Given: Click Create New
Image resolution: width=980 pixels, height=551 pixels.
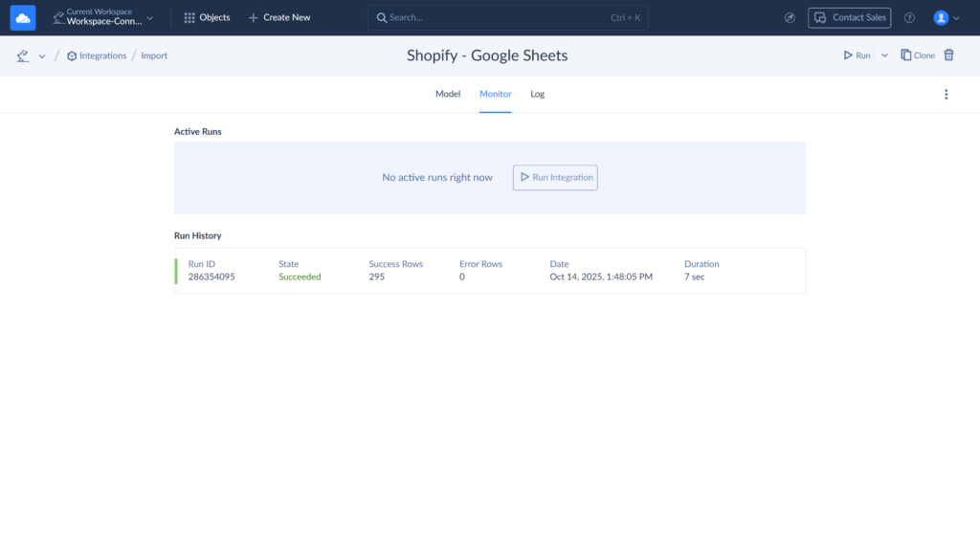Looking at the screenshot, I should (279, 17).
